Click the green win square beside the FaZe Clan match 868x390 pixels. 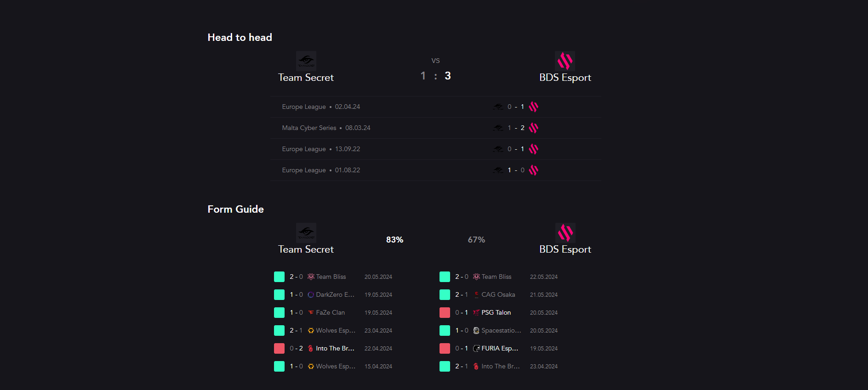(x=279, y=313)
